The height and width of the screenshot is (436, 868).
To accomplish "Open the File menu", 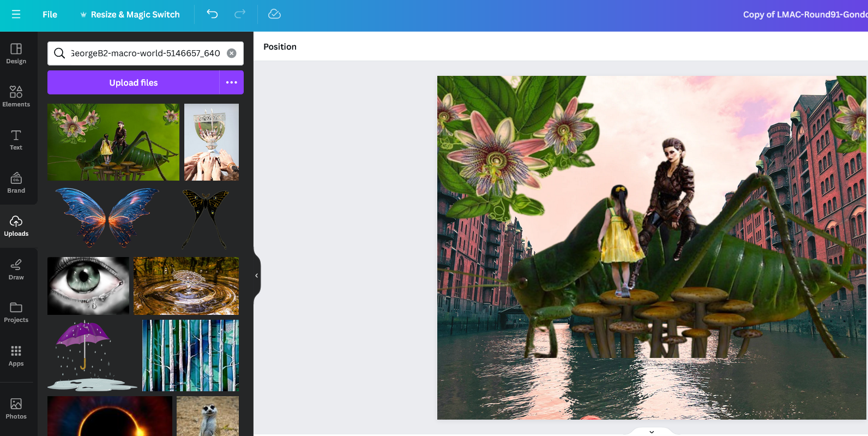I will point(50,14).
